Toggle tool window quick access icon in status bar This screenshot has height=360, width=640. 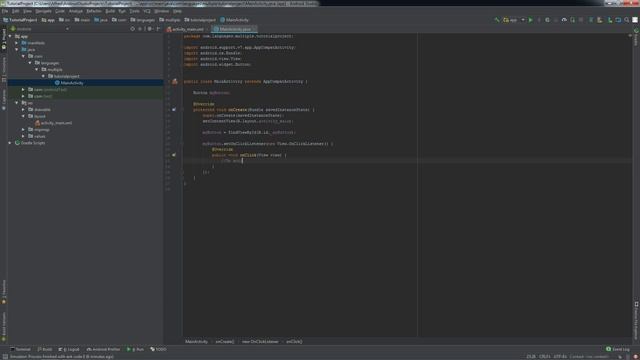5,357
